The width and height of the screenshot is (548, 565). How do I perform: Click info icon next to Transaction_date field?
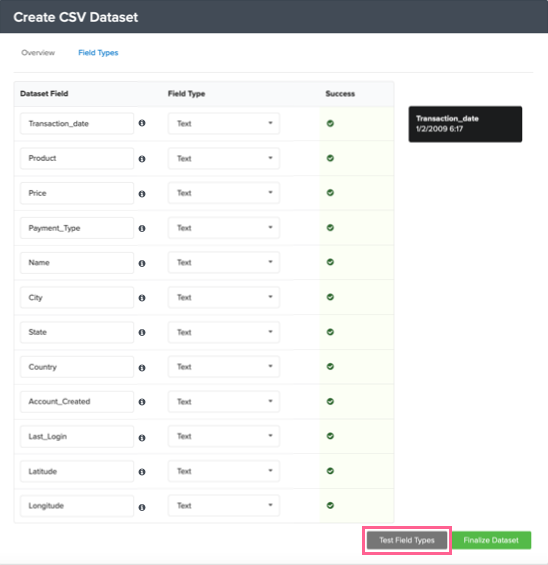(142, 123)
